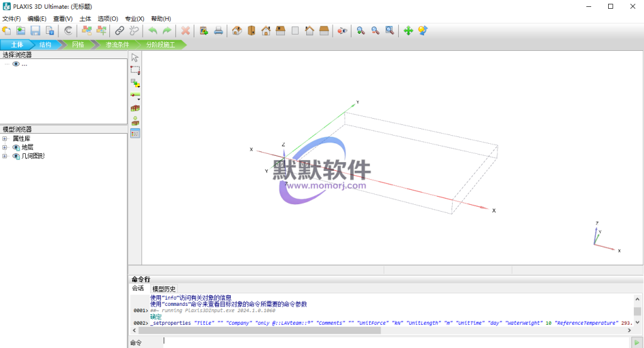Redo action with right green arrow
This screenshot has height=348, width=644.
coord(167,30)
